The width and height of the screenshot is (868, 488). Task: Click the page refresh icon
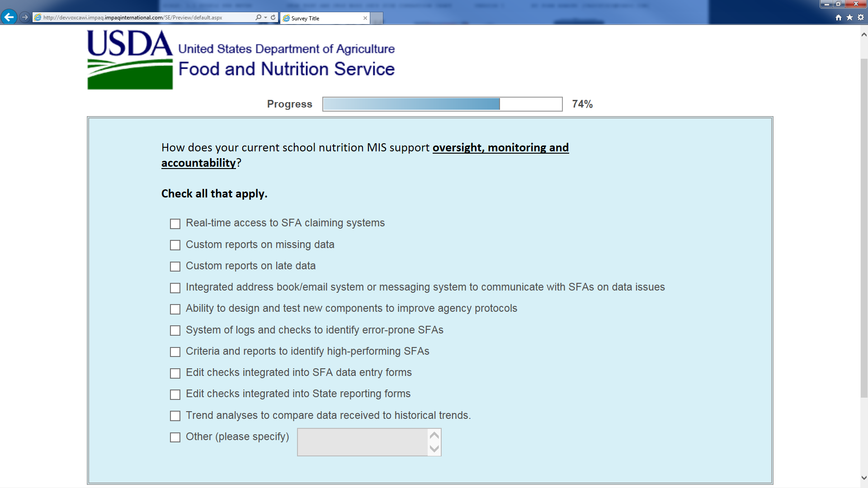tap(273, 17)
